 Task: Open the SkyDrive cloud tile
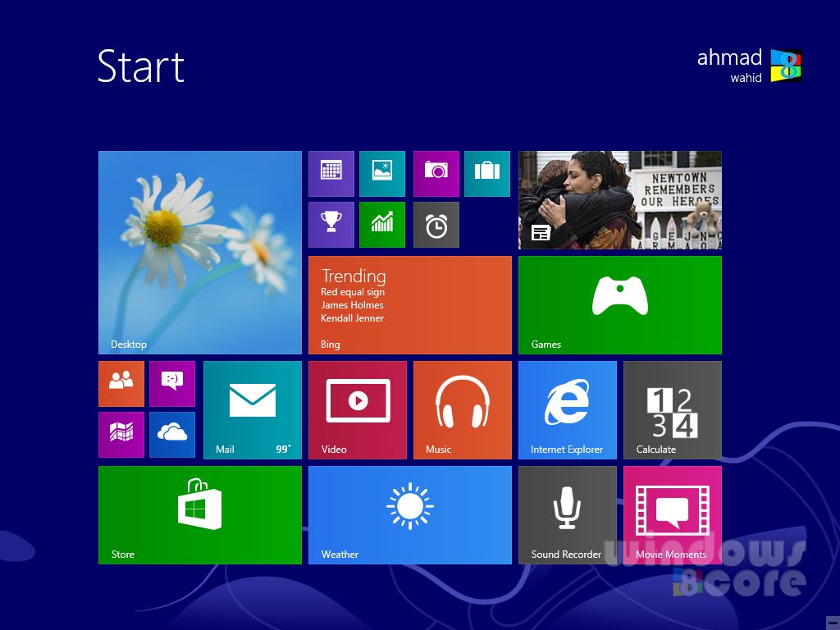pos(172,435)
